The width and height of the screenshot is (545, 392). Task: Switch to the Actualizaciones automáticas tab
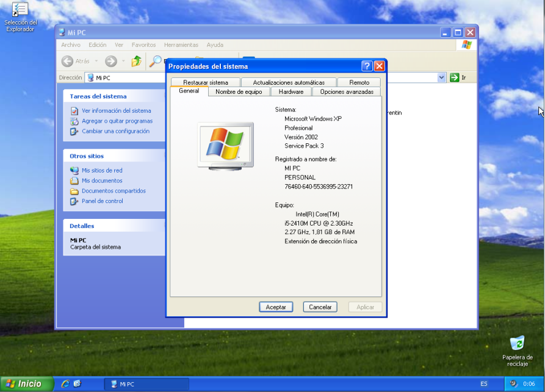289,82
